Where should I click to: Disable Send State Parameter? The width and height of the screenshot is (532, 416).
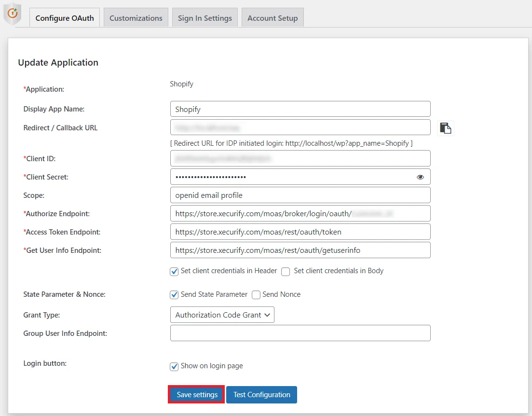(x=174, y=294)
